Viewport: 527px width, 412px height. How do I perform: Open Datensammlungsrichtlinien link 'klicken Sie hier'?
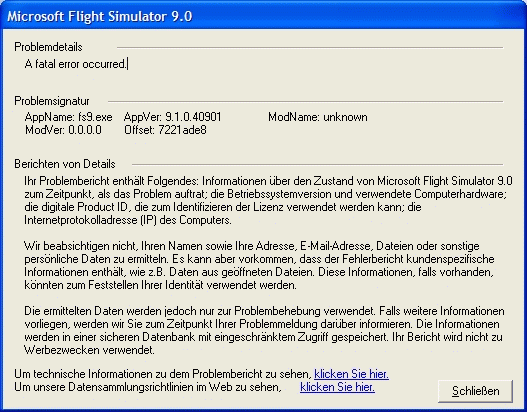click(x=337, y=387)
